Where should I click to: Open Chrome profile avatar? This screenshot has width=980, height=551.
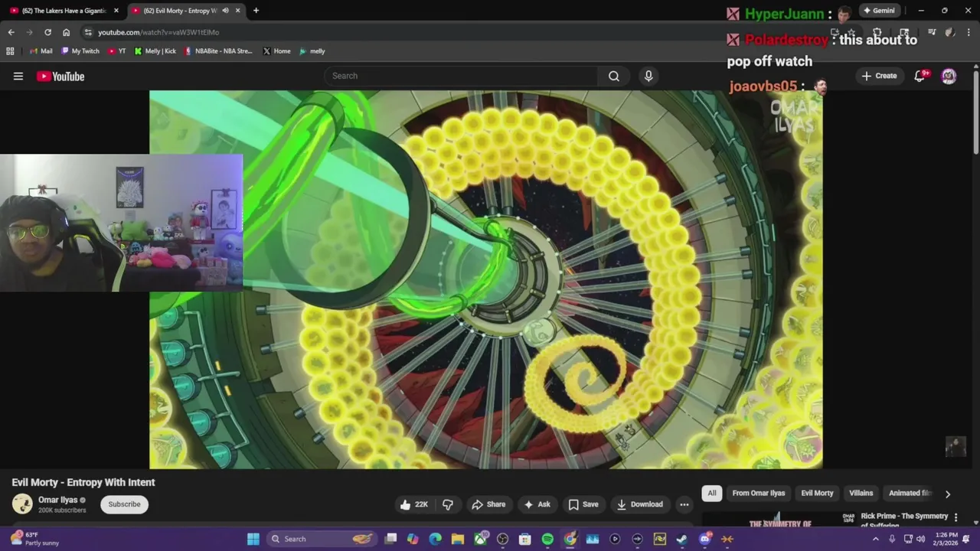[x=949, y=32]
